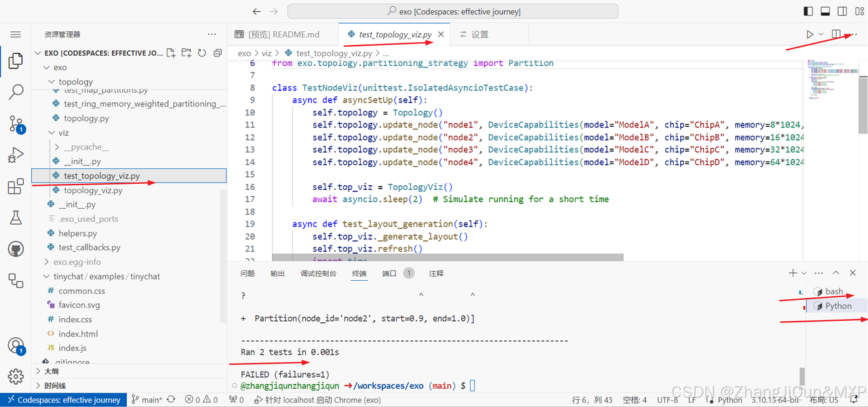Open the Extensions view
This screenshot has width=868, height=407.
(16, 187)
